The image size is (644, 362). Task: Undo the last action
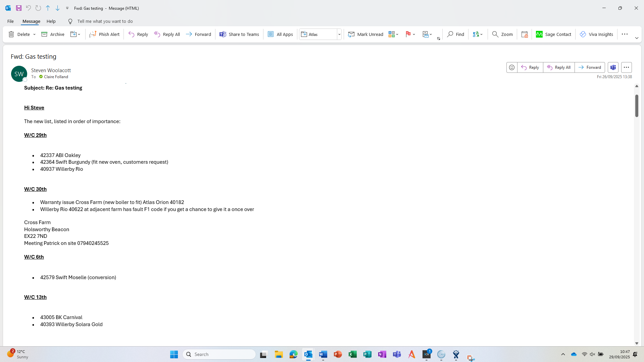[x=29, y=8]
